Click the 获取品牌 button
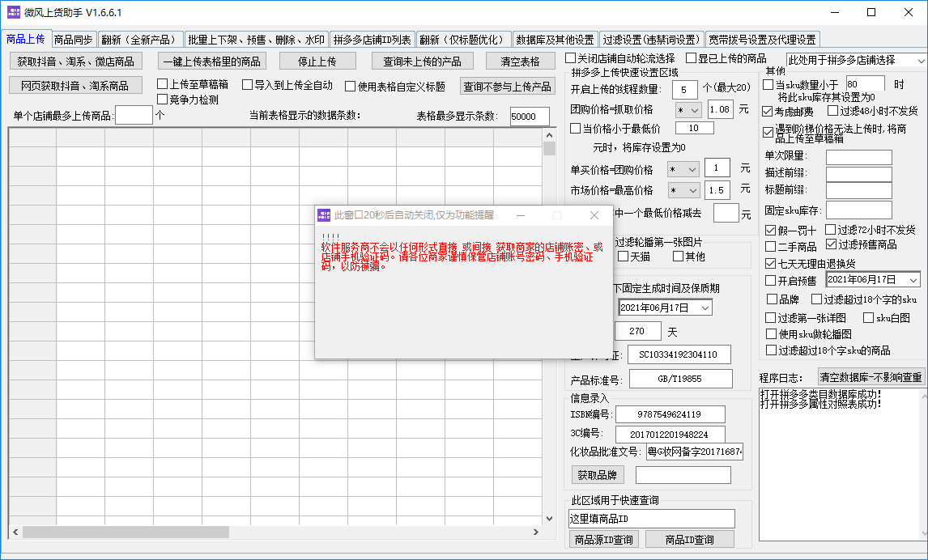Viewport: 928px width, 560px height. tap(598, 475)
